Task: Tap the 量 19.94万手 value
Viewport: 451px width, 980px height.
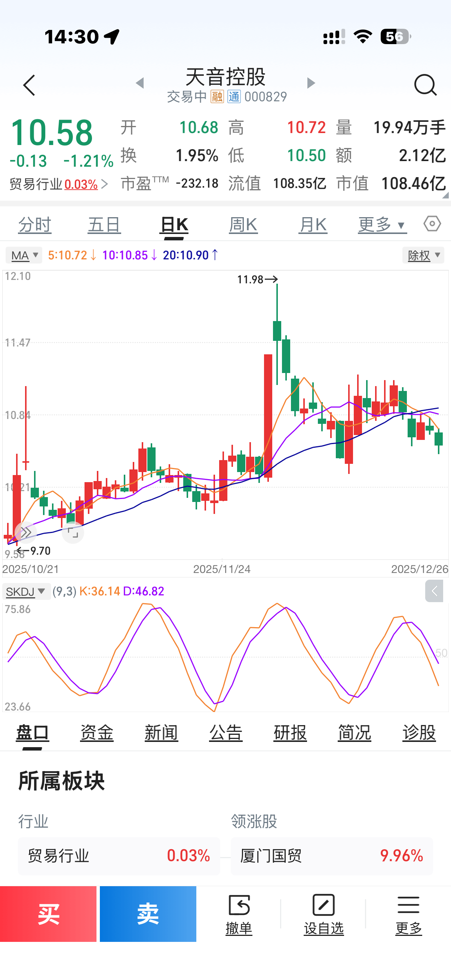Action: pyautogui.click(x=409, y=127)
